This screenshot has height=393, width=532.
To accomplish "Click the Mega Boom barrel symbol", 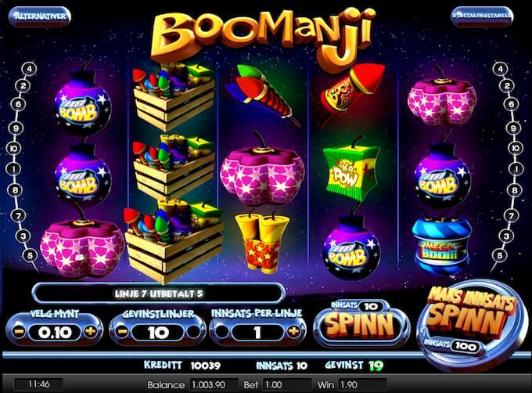I will pos(442,247).
